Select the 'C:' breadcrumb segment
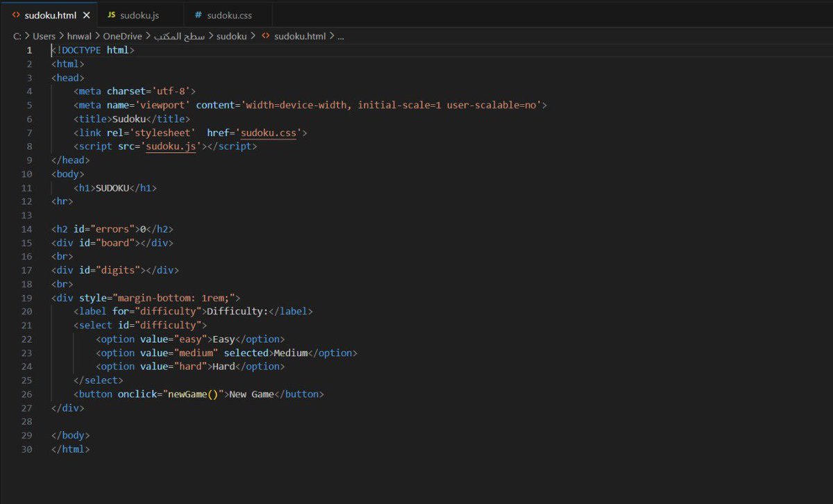Viewport: 833px width, 504px height. (17, 36)
